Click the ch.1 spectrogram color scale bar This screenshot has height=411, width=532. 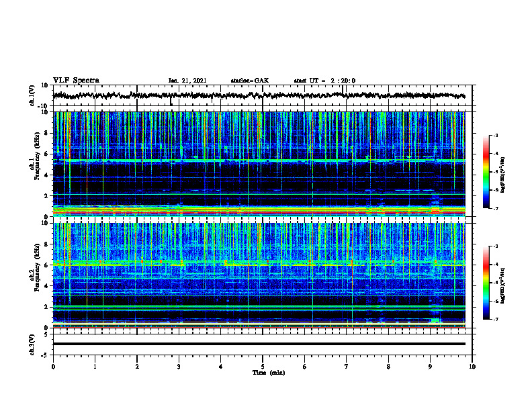point(486,172)
